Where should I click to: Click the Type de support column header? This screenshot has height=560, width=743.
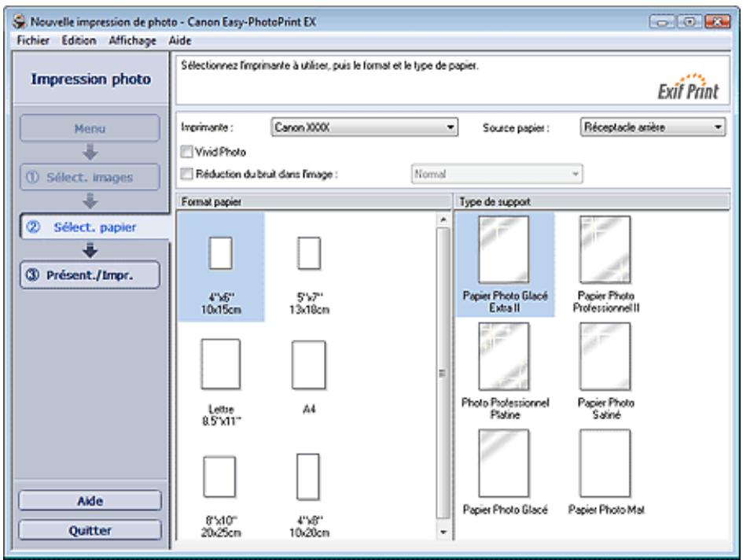coord(592,201)
